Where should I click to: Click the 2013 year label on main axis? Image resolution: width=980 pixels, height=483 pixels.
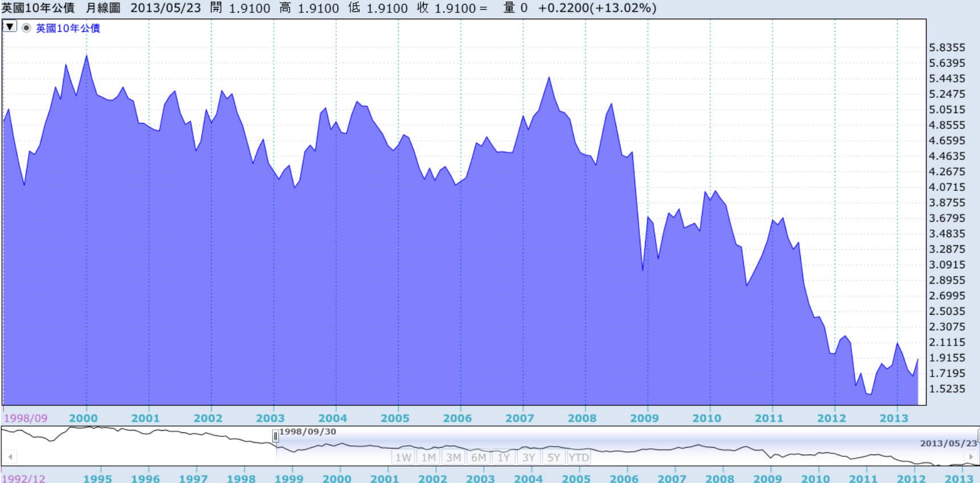click(894, 418)
